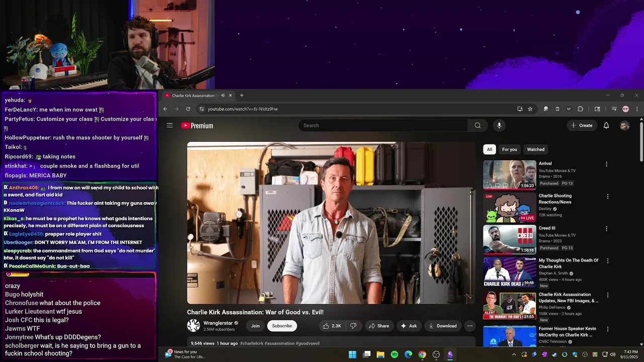Open options for Former House Speaker Kevin McCarthy
The height and width of the screenshot is (362, 644).
[607, 329]
